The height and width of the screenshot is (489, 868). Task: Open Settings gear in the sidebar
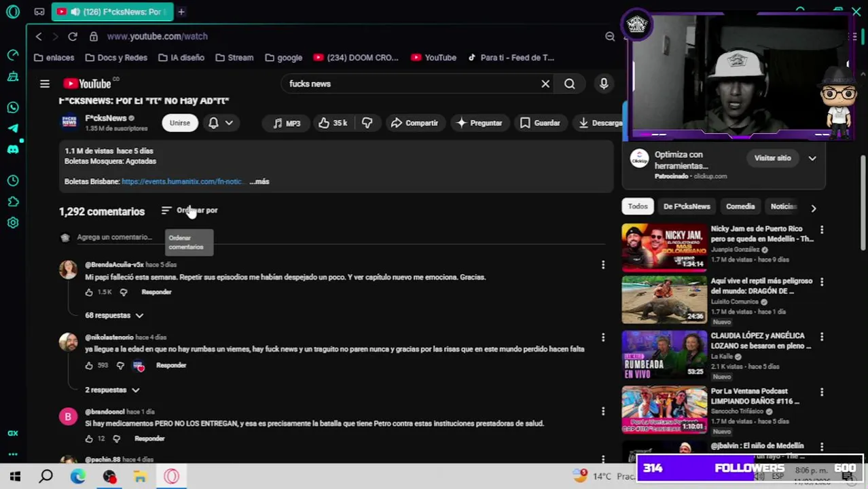[x=13, y=223]
